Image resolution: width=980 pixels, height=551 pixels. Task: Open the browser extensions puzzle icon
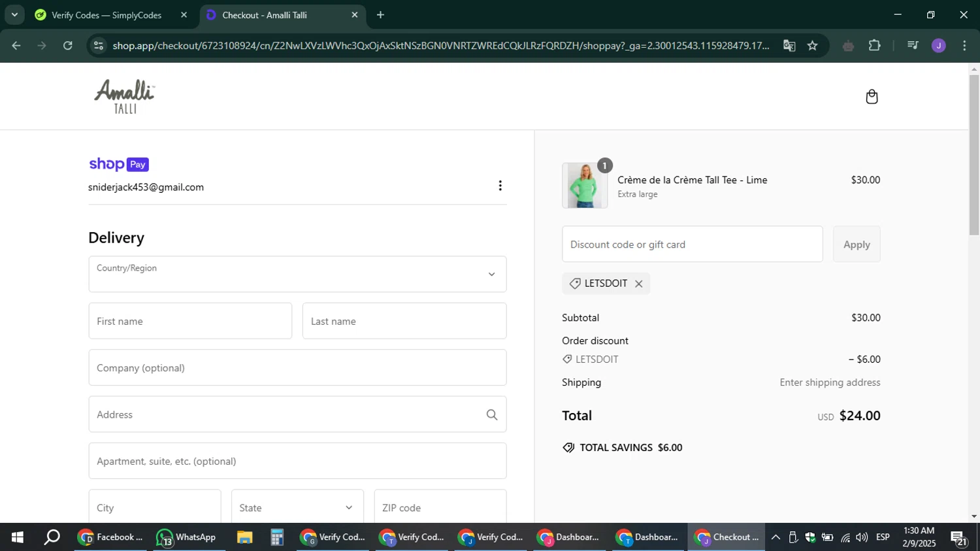[874, 46]
